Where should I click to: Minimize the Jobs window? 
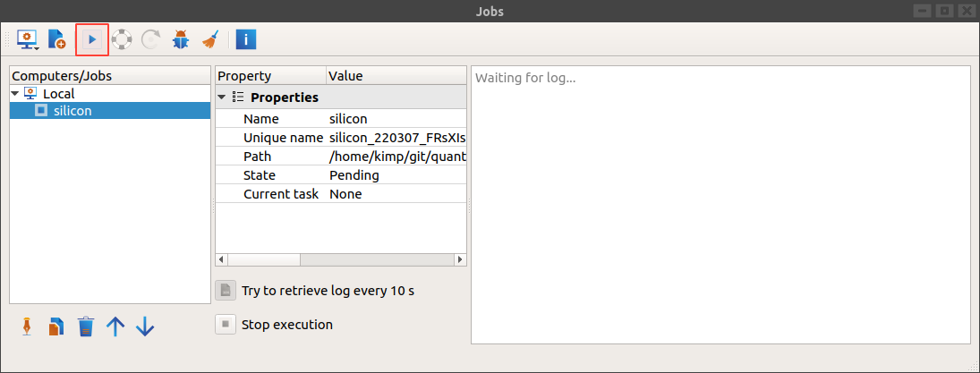click(x=923, y=12)
